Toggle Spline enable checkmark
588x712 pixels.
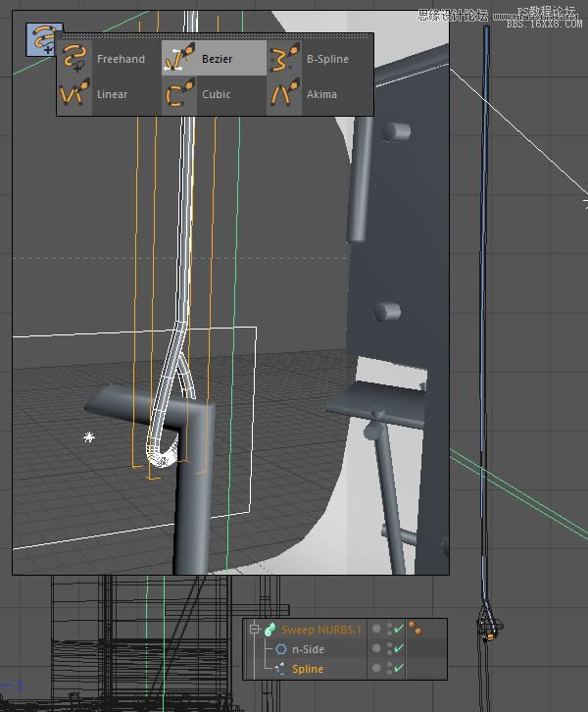click(x=399, y=668)
